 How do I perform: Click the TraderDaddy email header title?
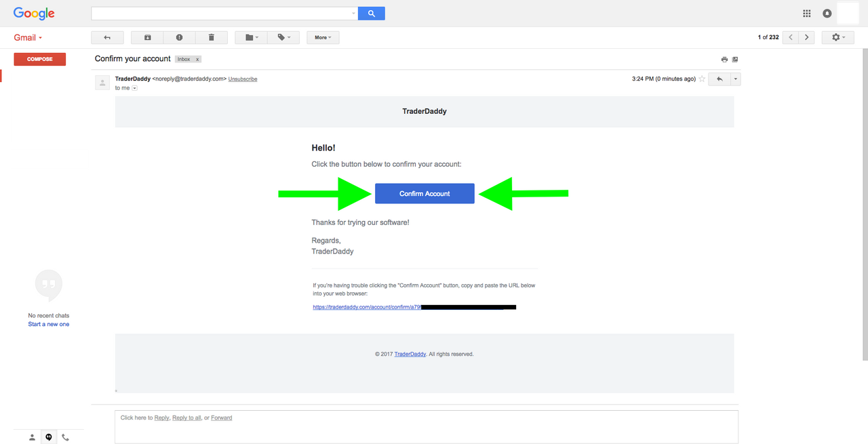click(x=425, y=111)
